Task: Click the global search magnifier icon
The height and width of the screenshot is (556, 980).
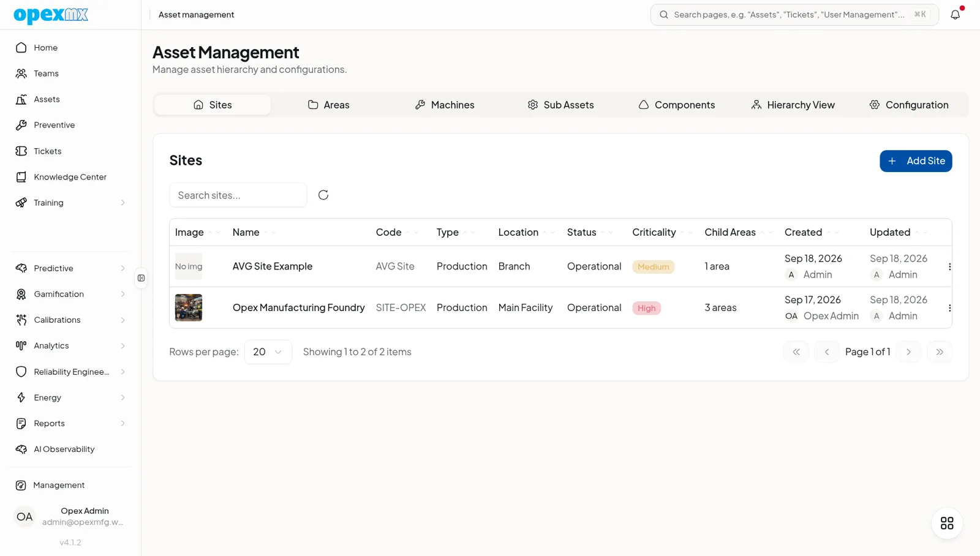Action: tap(664, 15)
